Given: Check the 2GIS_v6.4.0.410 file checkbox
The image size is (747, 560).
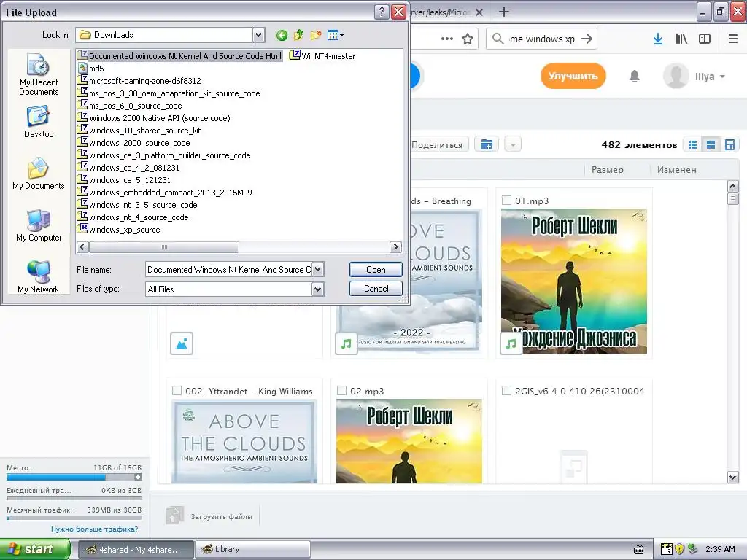Looking at the screenshot, I should pos(507,391).
